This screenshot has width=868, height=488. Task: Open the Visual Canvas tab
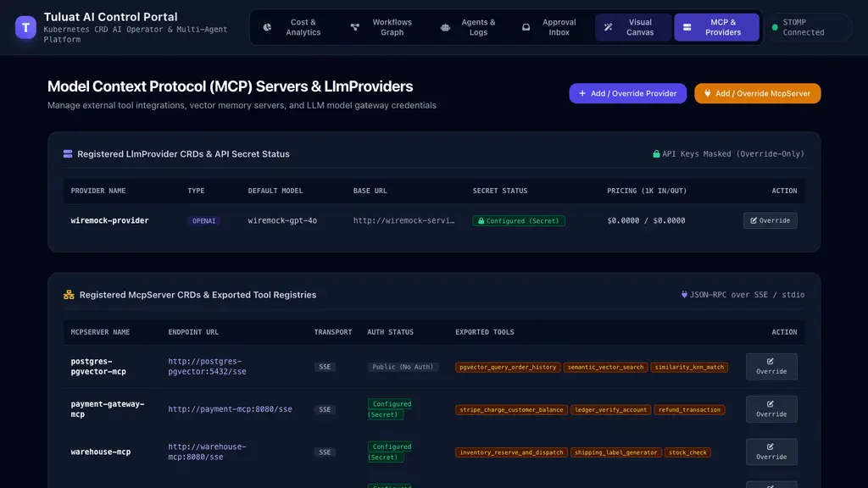pyautogui.click(x=632, y=27)
